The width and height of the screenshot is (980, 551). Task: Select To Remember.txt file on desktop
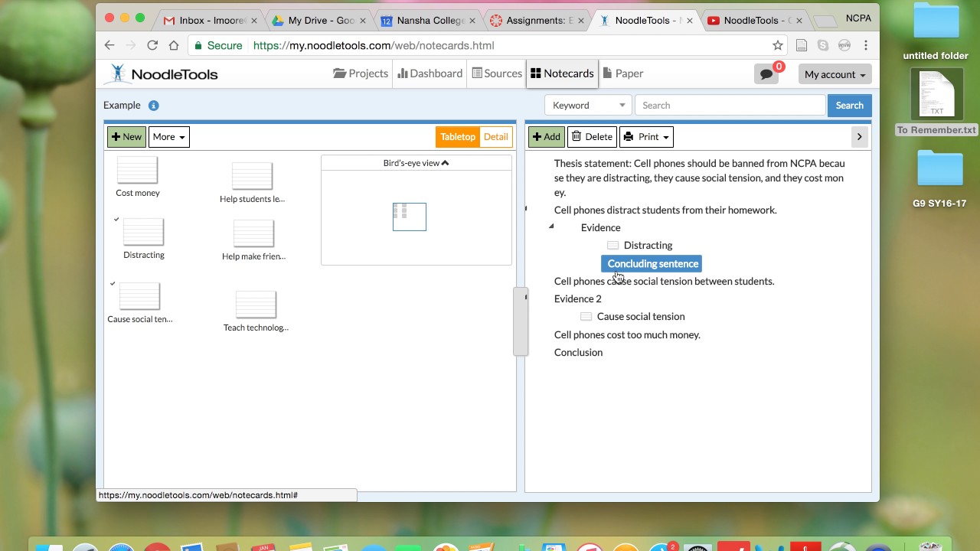[x=936, y=103]
